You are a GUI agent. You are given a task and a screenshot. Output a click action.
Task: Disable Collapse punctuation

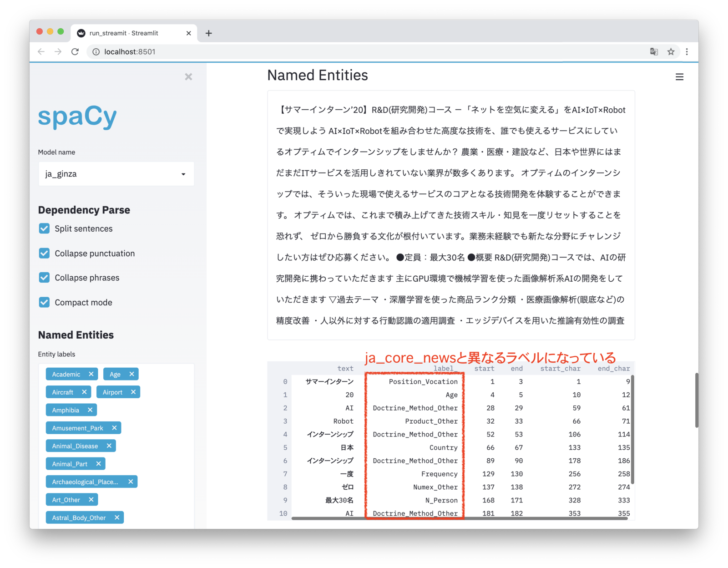[44, 253]
